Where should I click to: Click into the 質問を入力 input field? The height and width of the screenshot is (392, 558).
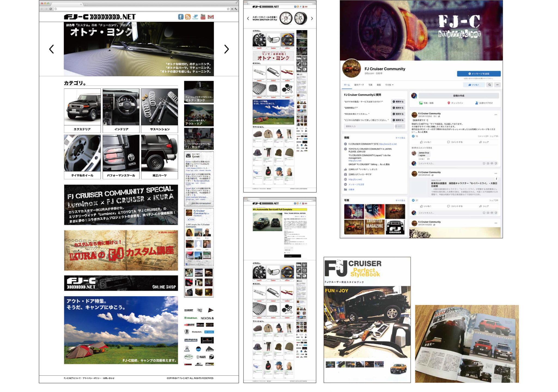[x=369, y=126]
